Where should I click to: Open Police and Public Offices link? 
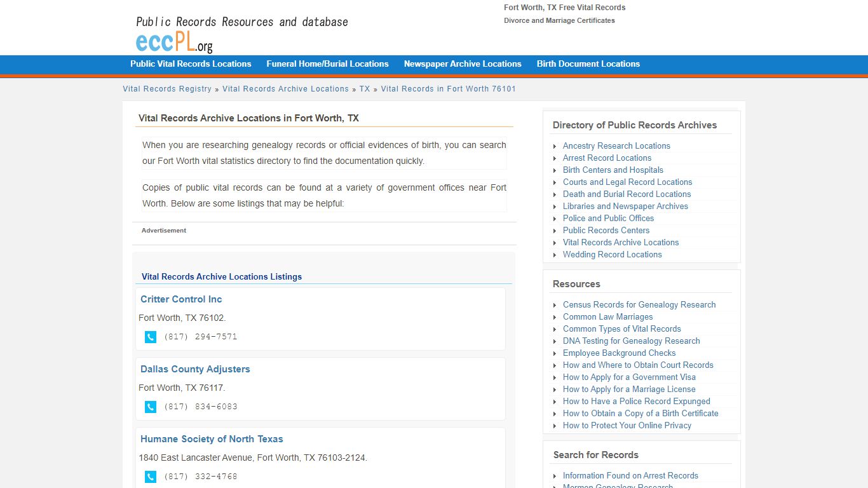[x=608, y=218]
